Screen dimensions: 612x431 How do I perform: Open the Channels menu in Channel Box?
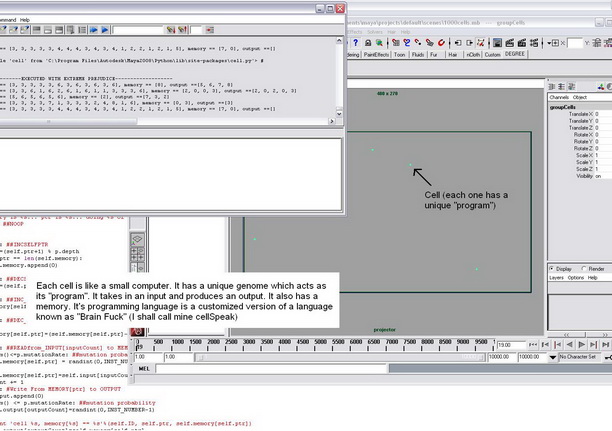[x=560, y=97]
